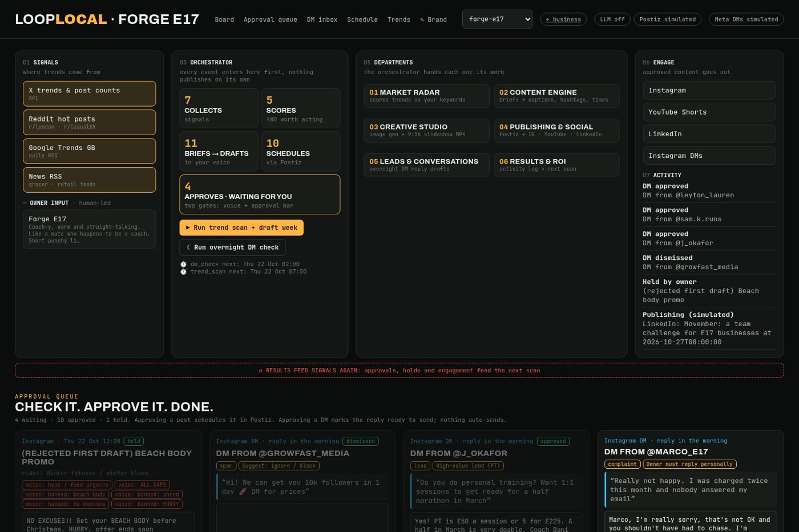Image resolution: width=799 pixels, height=532 pixels.
Task: Select the Instagram engage channel
Action: (x=709, y=90)
